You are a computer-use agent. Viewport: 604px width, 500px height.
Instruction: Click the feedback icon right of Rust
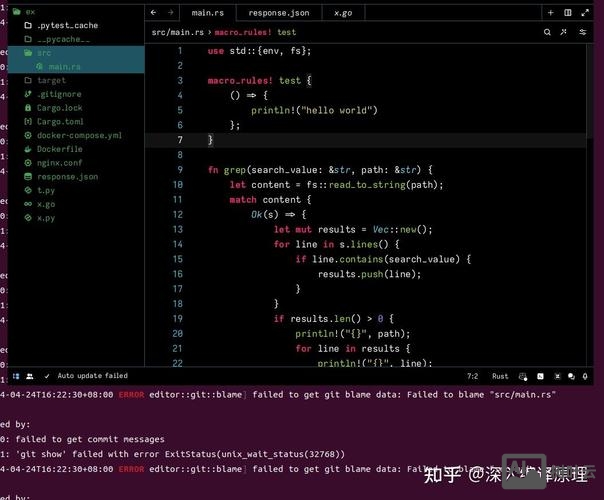coord(523,376)
